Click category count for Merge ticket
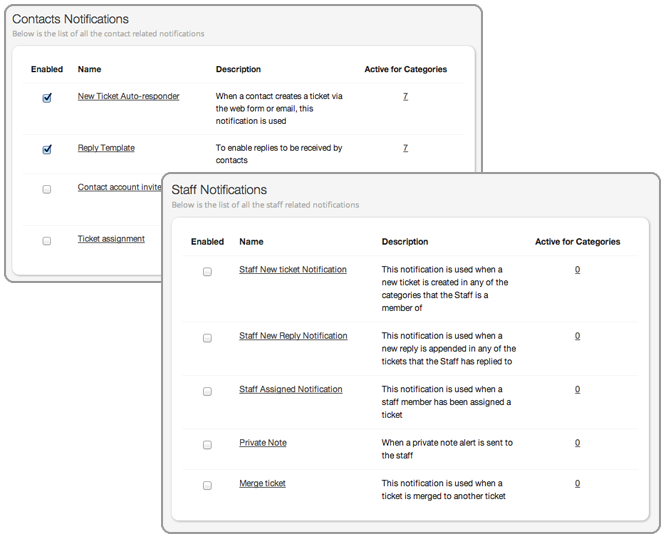This screenshot has width=666, height=539. (577, 483)
